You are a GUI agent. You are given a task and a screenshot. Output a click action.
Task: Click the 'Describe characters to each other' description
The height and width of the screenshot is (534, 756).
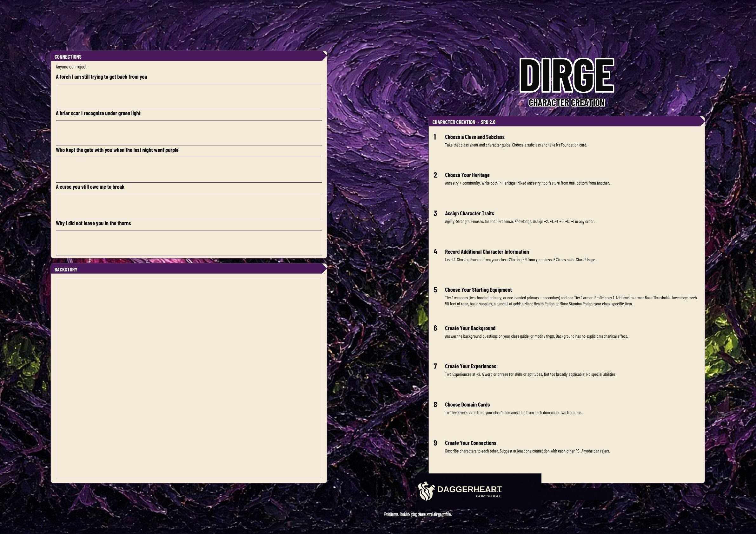(x=527, y=451)
